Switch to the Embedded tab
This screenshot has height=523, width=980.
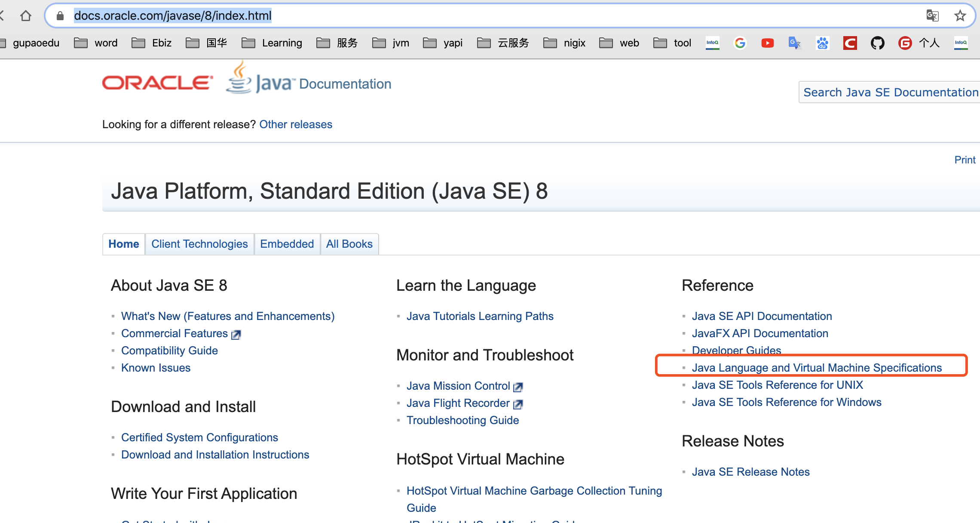(x=287, y=244)
